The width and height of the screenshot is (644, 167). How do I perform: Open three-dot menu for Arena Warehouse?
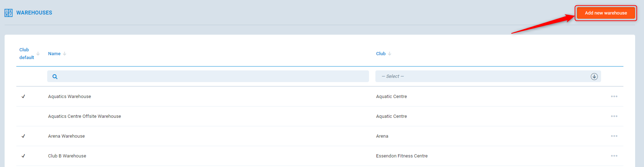click(614, 136)
